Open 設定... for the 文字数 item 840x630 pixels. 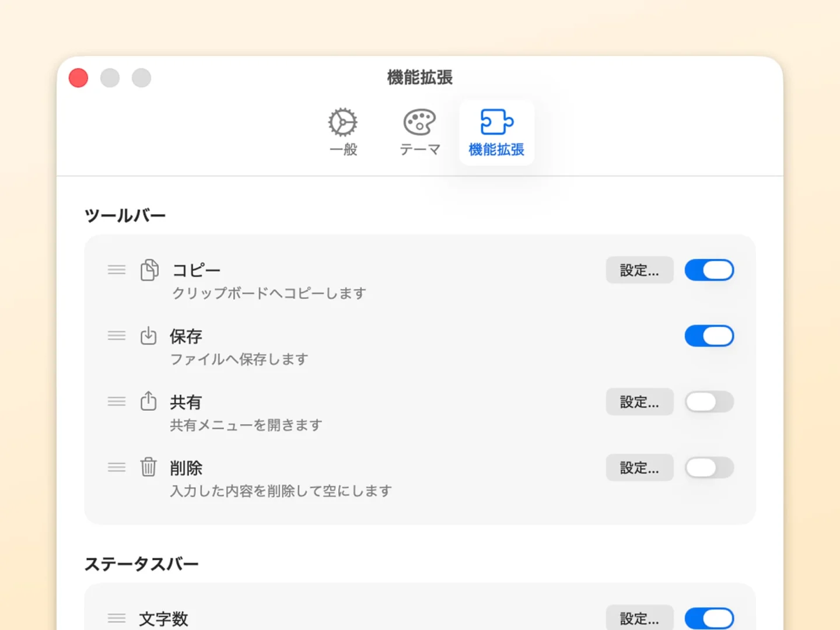coord(639,618)
